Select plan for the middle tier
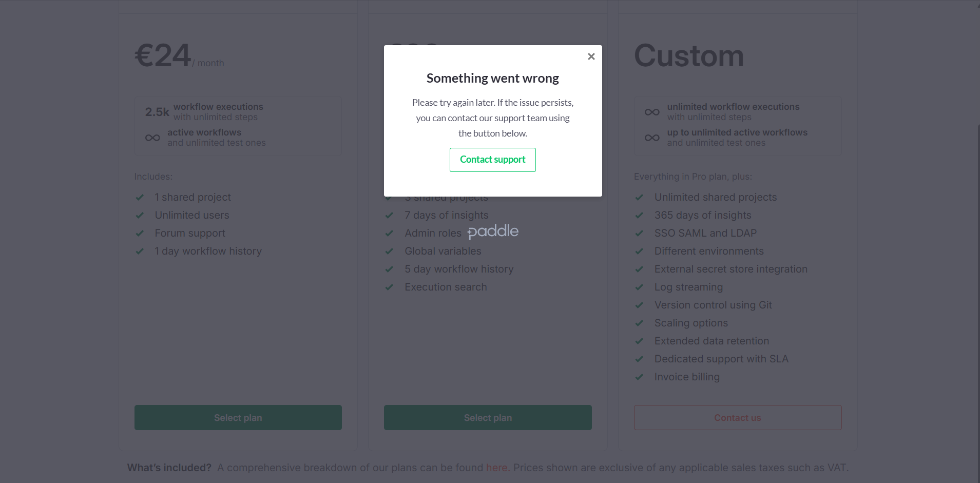The width and height of the screenshot is (980, 483). click(488, 417)
